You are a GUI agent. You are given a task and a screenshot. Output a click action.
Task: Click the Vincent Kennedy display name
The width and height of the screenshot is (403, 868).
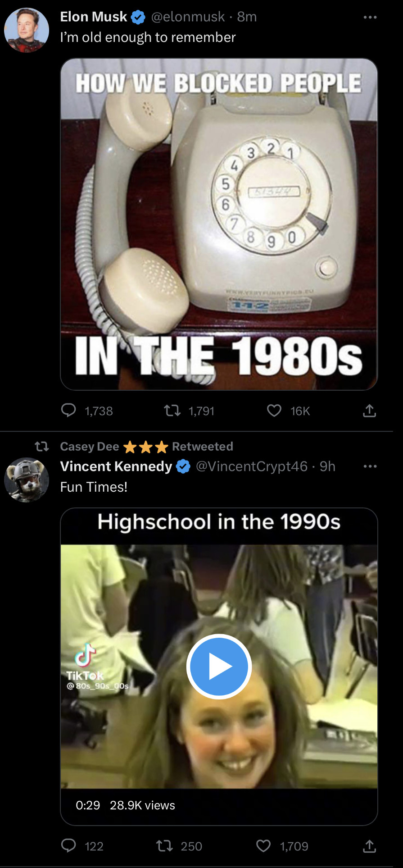116,466
